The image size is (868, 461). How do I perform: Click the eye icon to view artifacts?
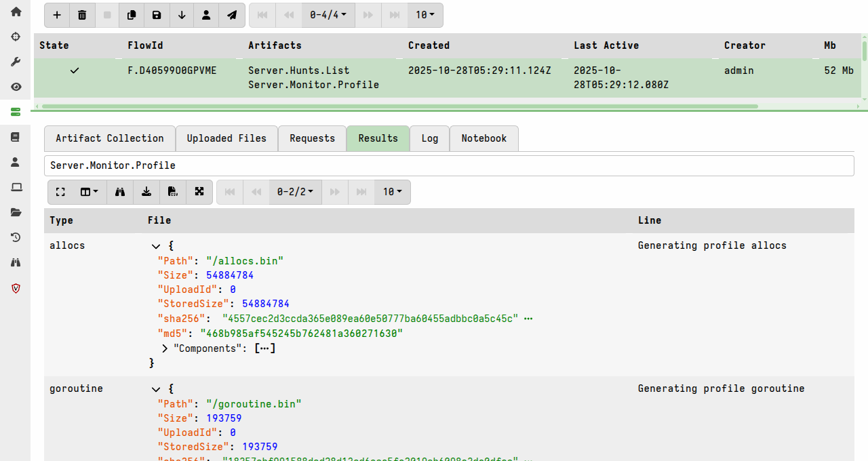(15, 87)
